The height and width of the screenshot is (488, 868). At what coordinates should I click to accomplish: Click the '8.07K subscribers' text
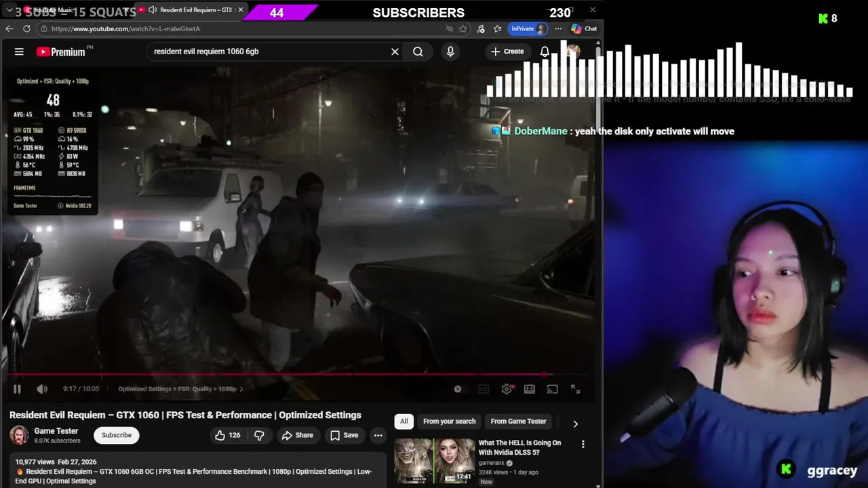pos(58,441)
